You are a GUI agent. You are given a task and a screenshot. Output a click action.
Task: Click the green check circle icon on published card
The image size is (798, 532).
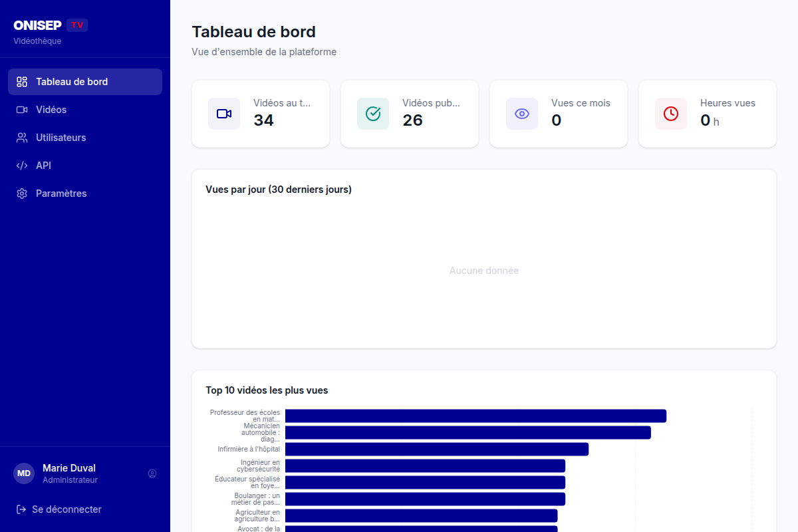(373, 114)
